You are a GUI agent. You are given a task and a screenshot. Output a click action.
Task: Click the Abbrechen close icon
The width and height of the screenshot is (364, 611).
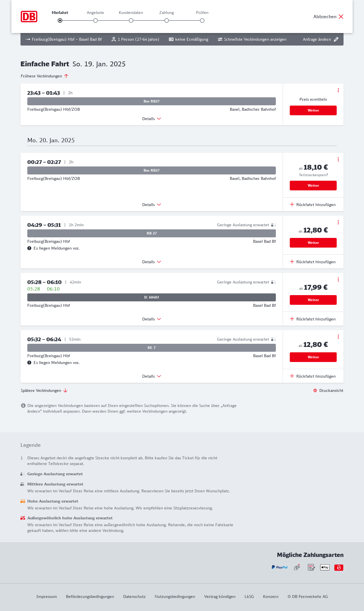point(341,17)
